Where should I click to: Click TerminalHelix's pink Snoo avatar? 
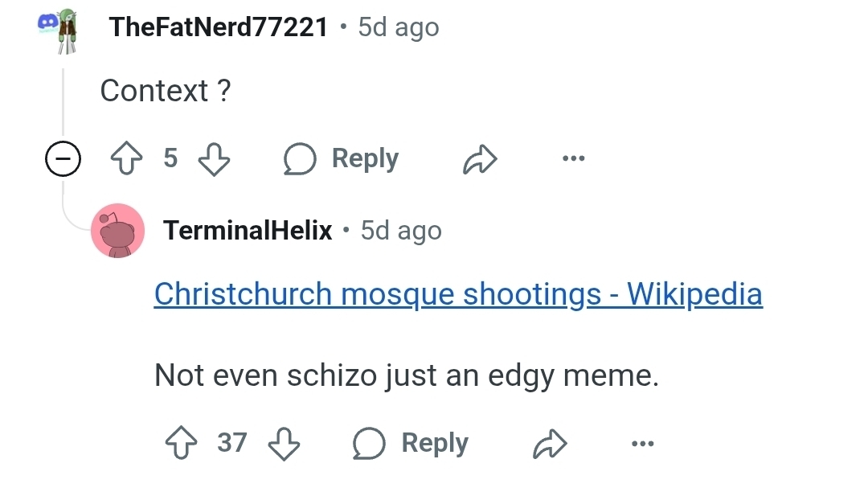point(118,231)
